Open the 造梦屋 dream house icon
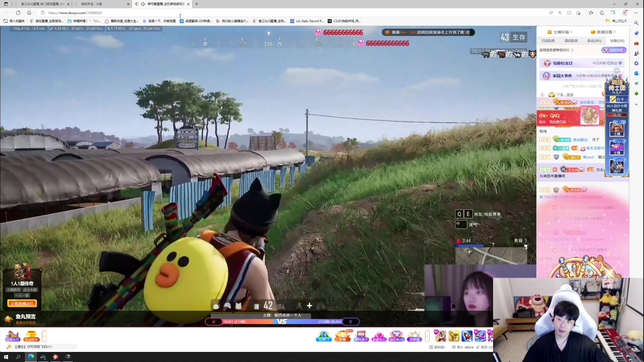Screen dimensions: 644x362 pos(414,336)
